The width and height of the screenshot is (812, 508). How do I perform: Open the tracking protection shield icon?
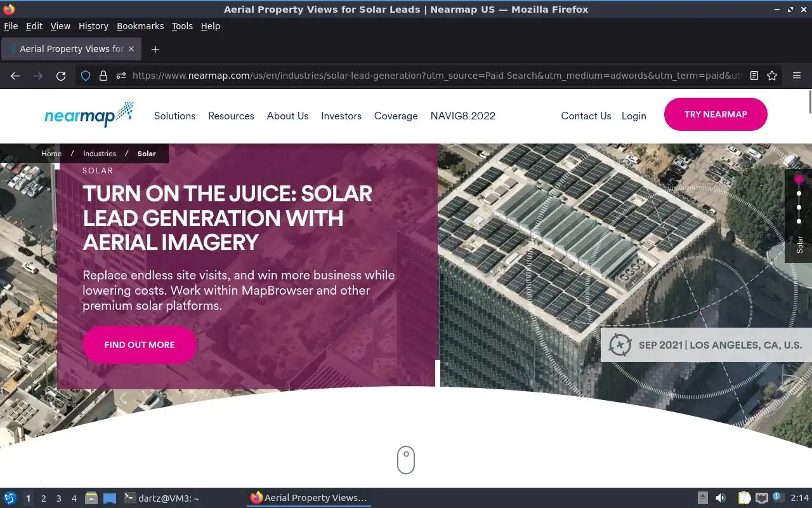tap(86, 76)
